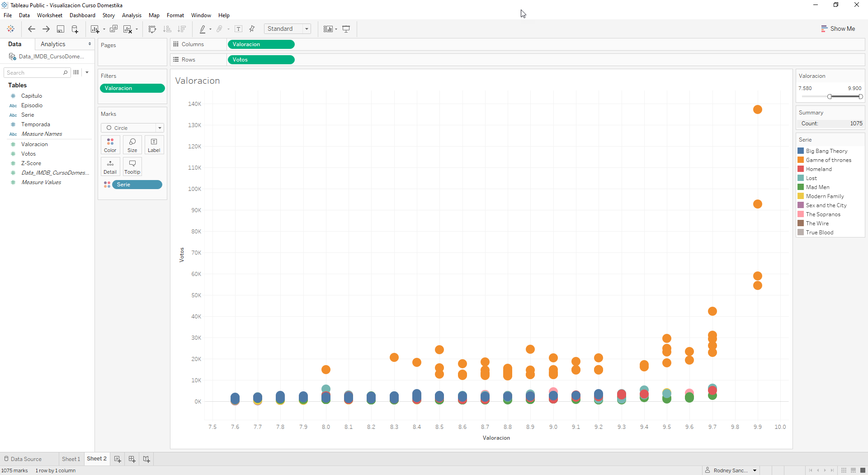Image resolution: width=868 pixels, height=475 pixels.
Task: Click the Show Me button
Action: [838, 28]
